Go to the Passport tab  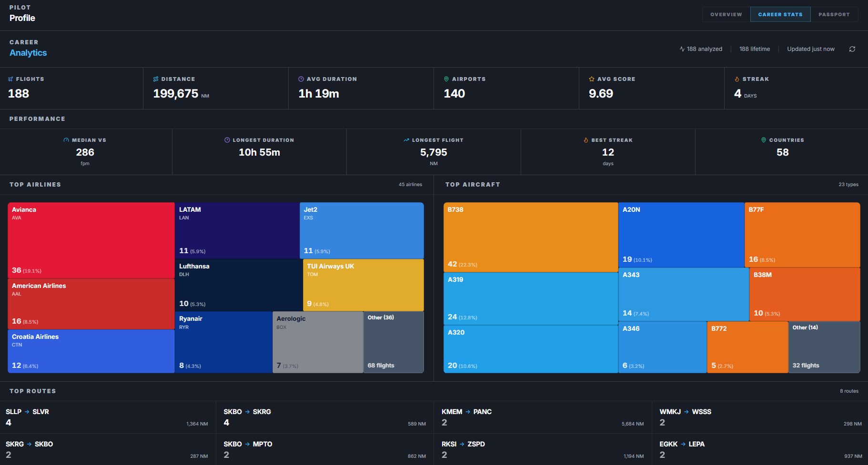[834, 14]
